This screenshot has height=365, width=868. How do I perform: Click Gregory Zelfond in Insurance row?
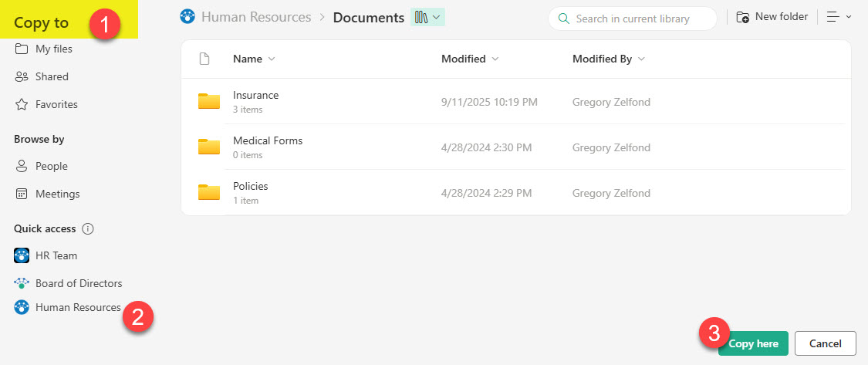pos(611,103)
